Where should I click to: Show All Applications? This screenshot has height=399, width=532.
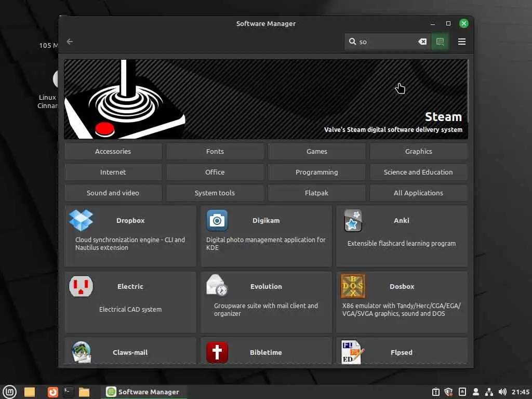(418, 193)
